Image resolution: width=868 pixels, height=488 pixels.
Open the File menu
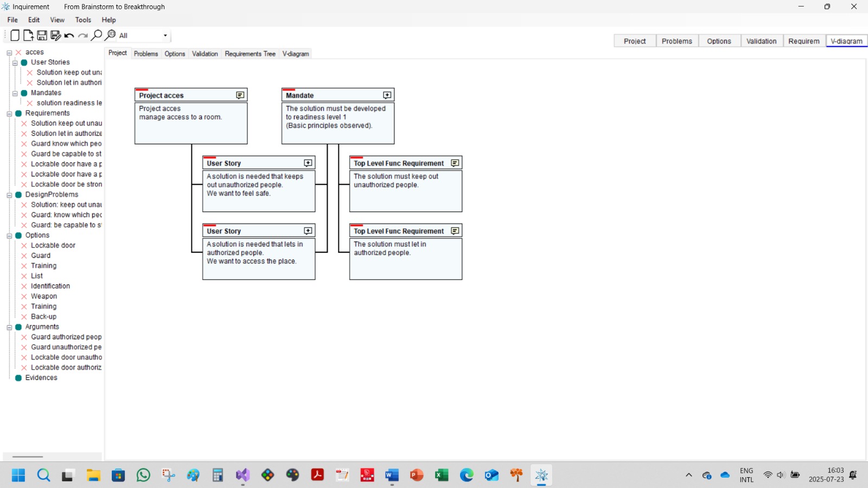pyautogui.click(x=12, y=20)
